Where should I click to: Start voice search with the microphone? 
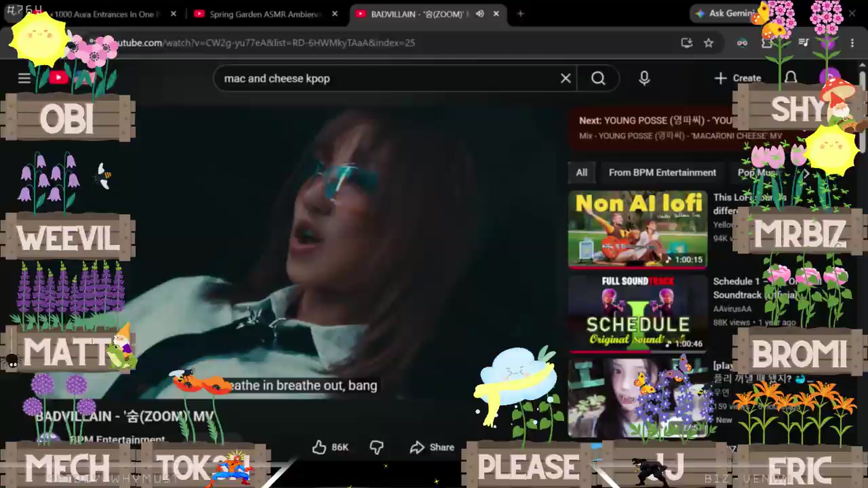644,79
